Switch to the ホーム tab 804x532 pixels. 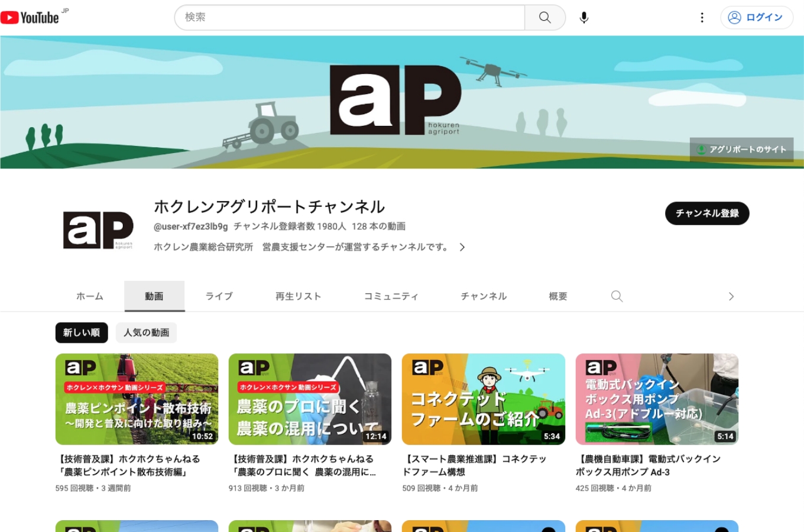(x=90, y=296)
